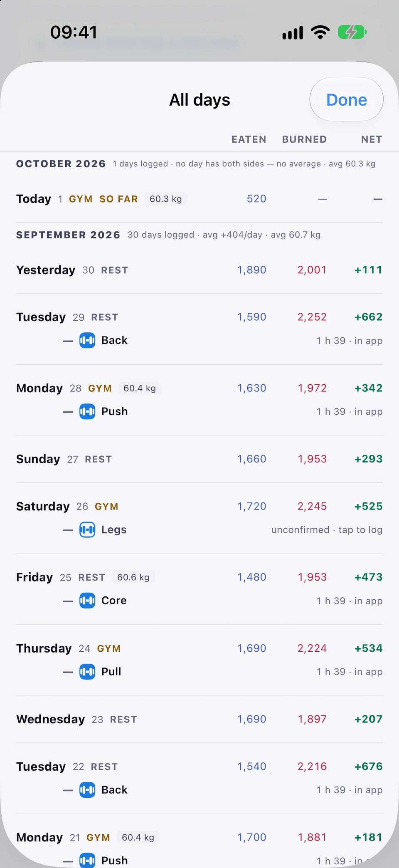The width and height of the screenshot is (399, 868).
Task: Tap the GYM tag on Saturday 26
Action: click(x=106, y=507)
